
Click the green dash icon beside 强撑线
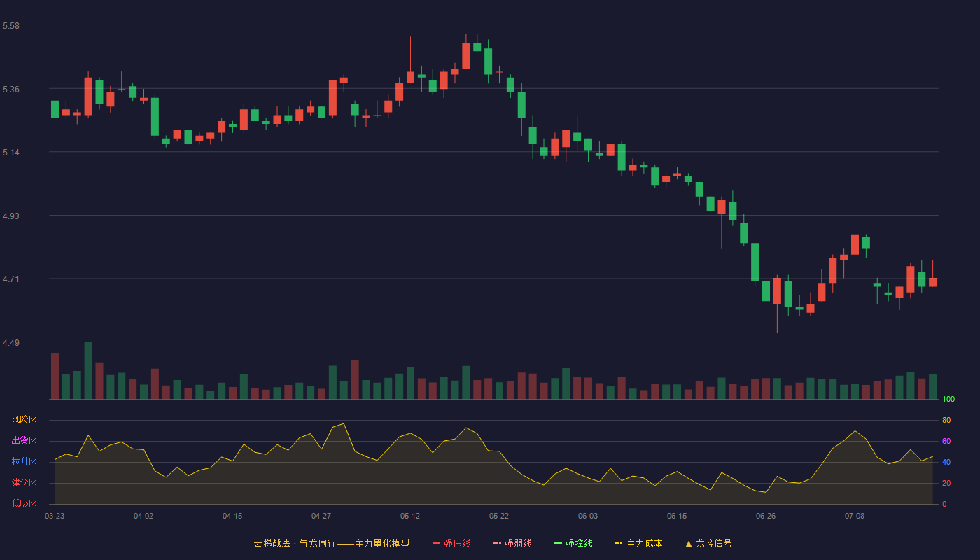pos(558,543)
